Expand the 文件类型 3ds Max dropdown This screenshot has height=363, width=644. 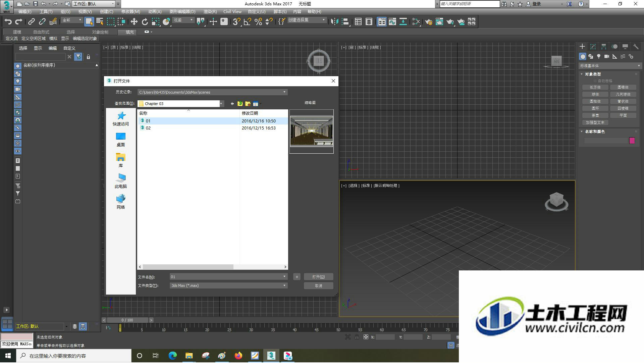tap(284, 286)
